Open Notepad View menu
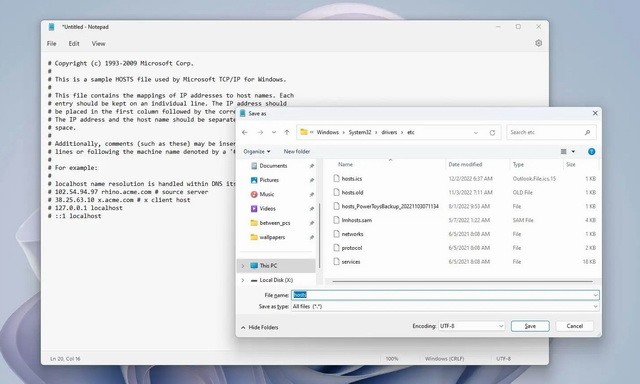 [x=98, y=44]
